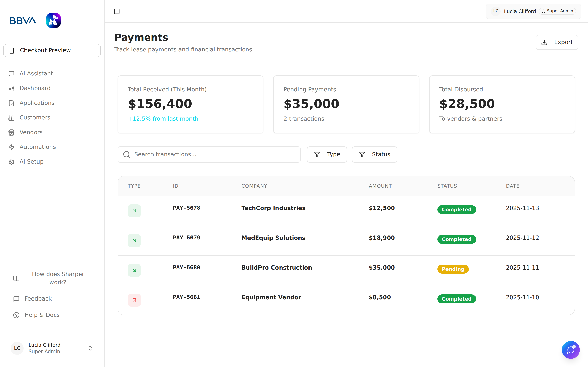Open the Vendors section
588x367 pixels.
click(x=31, y=132)
